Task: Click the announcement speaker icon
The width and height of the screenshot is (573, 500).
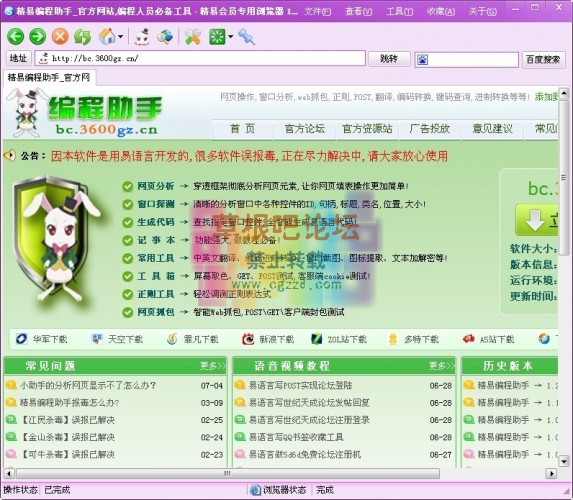Action: 10,155
